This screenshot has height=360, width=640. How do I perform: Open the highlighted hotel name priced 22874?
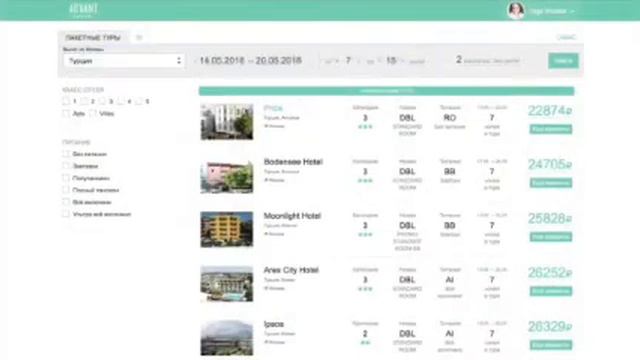(273, 108)
